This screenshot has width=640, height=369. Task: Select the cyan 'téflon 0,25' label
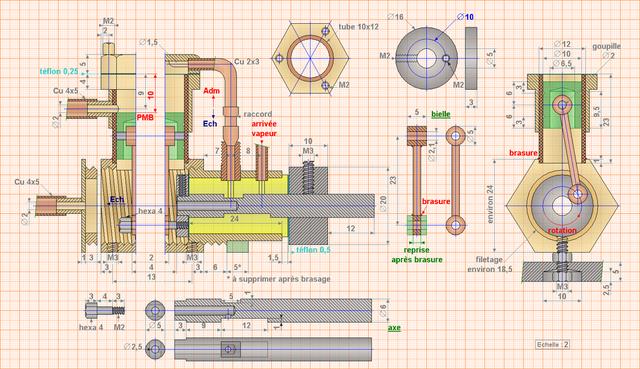(x=59, y=71)
